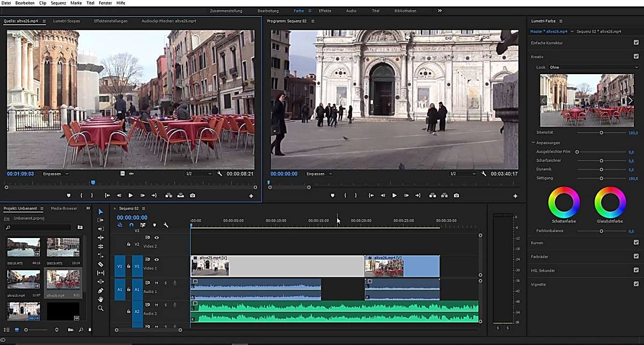The height and width of the screenshot is (345, 644).
Task: Switch to the Farbe workspace tab
Action: pyautogui.click(x=298, y=10)
